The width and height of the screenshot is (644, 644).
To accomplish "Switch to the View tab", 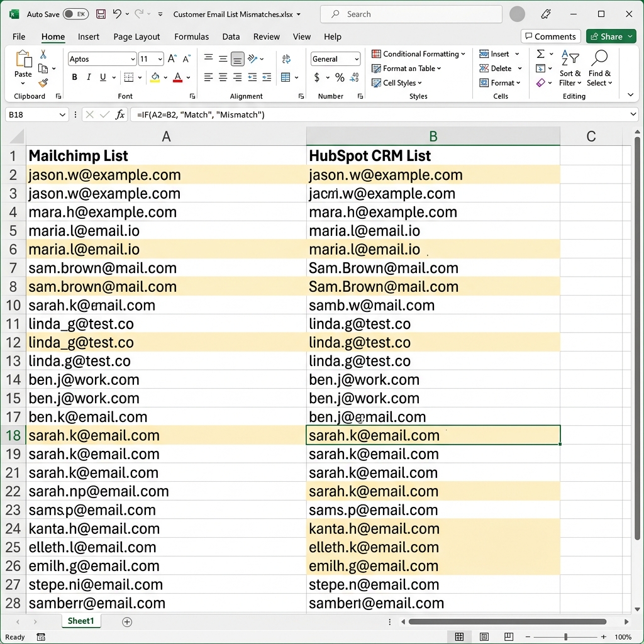I will click(301, 36).
